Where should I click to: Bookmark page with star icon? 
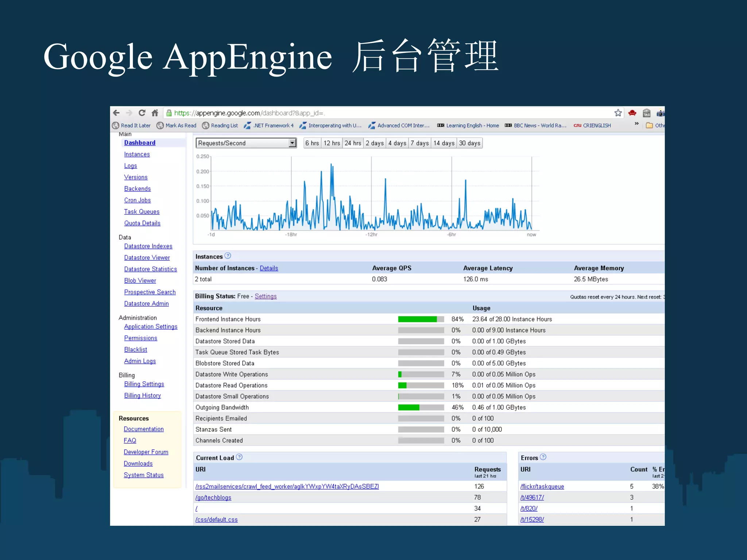point(618,113)
